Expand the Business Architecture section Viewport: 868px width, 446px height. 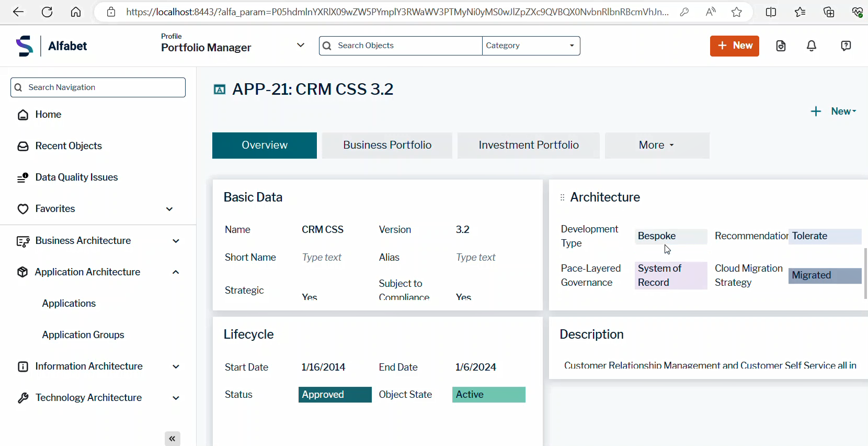point(176,241)
